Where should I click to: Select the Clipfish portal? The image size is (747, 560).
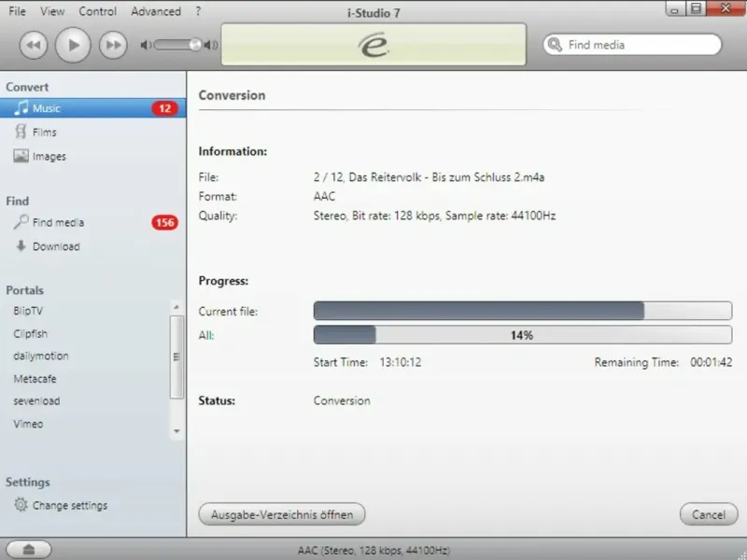pyautogui.click(x=31, y=334)
